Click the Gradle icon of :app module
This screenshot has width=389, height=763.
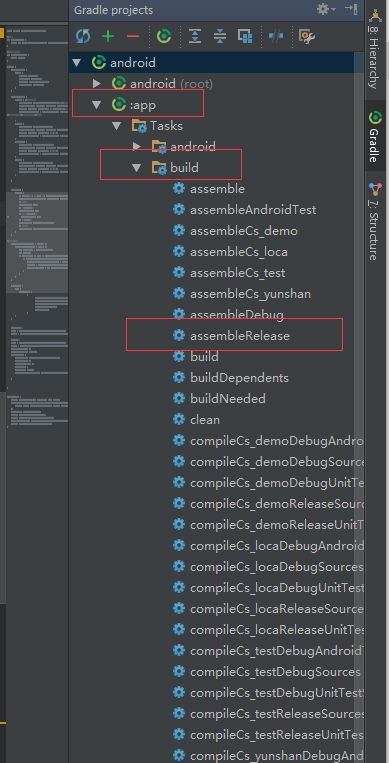pyautogui.click(x=119, y=104)
